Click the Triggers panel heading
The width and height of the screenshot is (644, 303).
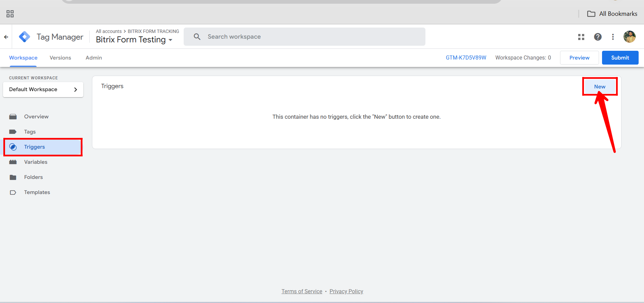click(x=112, y=86)
